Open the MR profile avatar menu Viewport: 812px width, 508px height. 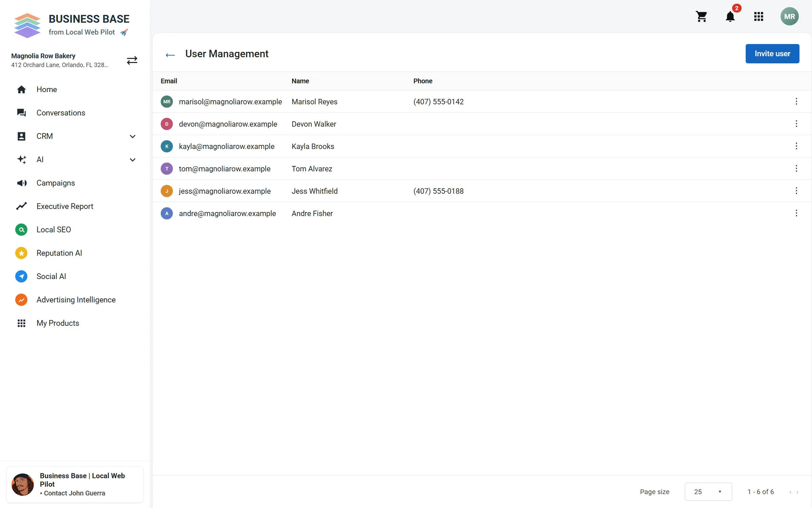point(789,17)
